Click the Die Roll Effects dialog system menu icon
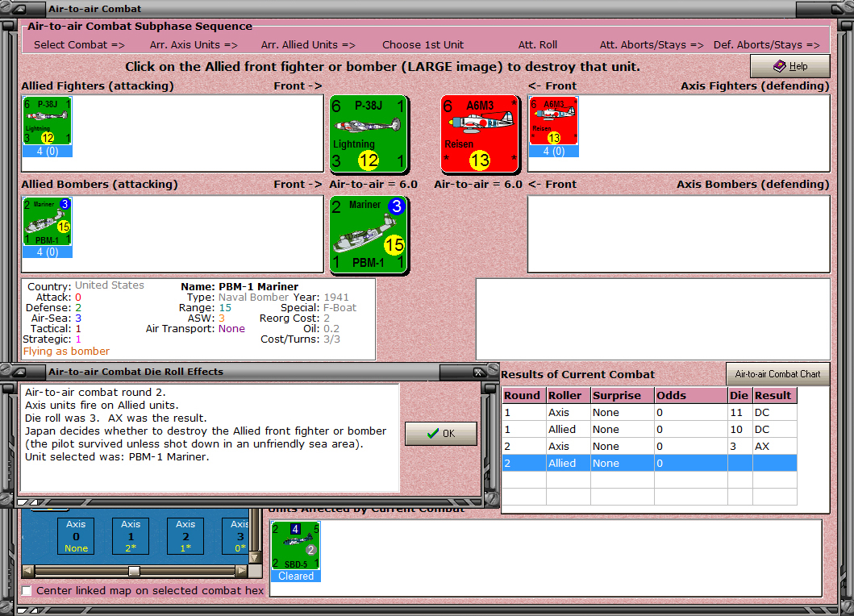The image size is (854, 616). click(x=19, y=372)
